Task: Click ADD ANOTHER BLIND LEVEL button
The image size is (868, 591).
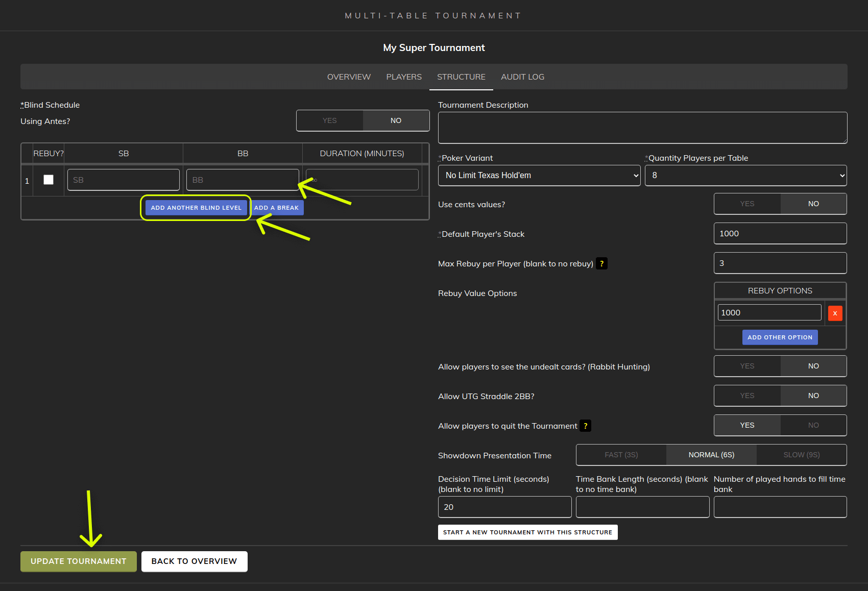Action: tap(196, 208)
